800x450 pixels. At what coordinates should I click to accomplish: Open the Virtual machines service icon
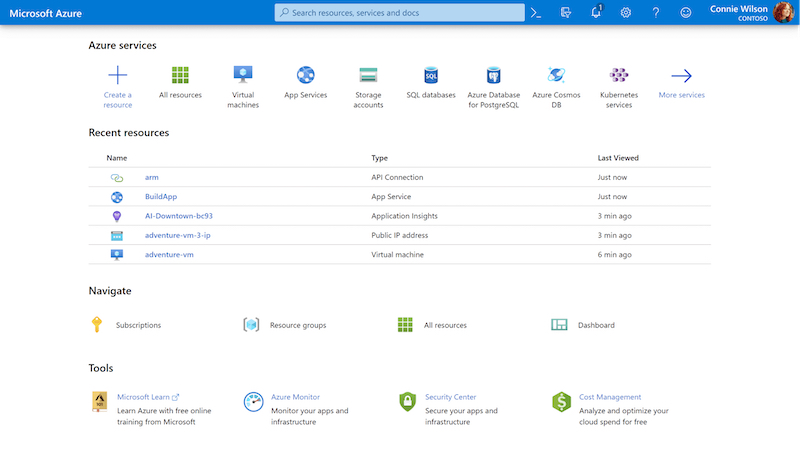(x=243, y=75)
